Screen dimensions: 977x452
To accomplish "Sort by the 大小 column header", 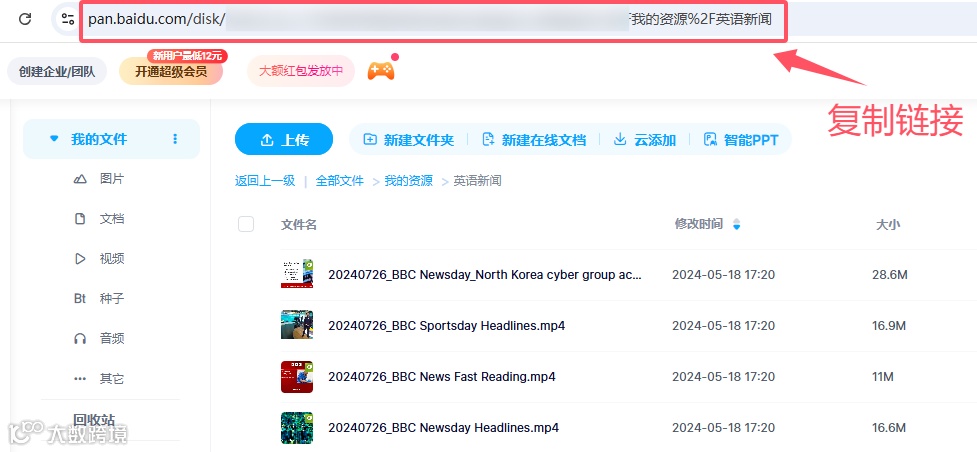I will (888, 224).
